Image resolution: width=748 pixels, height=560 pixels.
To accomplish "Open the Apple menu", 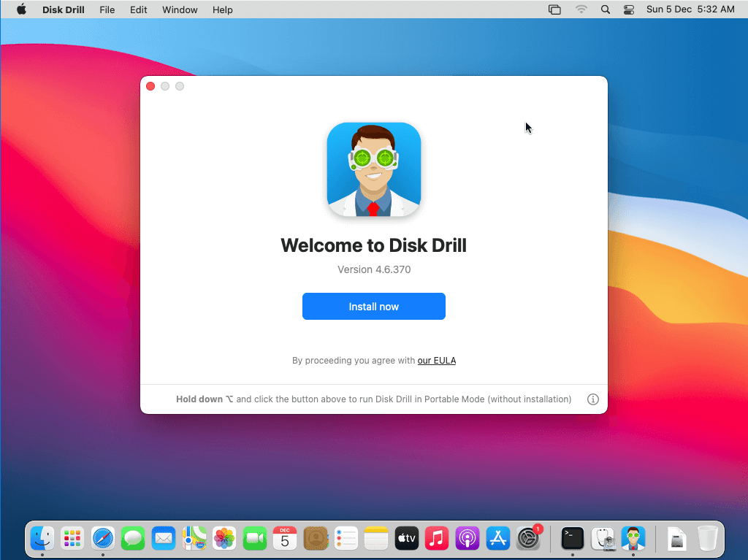I will pos(21,9).
